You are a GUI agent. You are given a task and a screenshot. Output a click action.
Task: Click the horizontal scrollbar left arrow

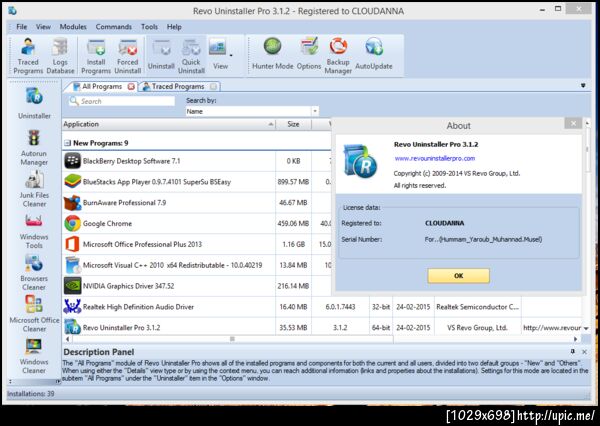pyautogui.click(x=67, y=339)
